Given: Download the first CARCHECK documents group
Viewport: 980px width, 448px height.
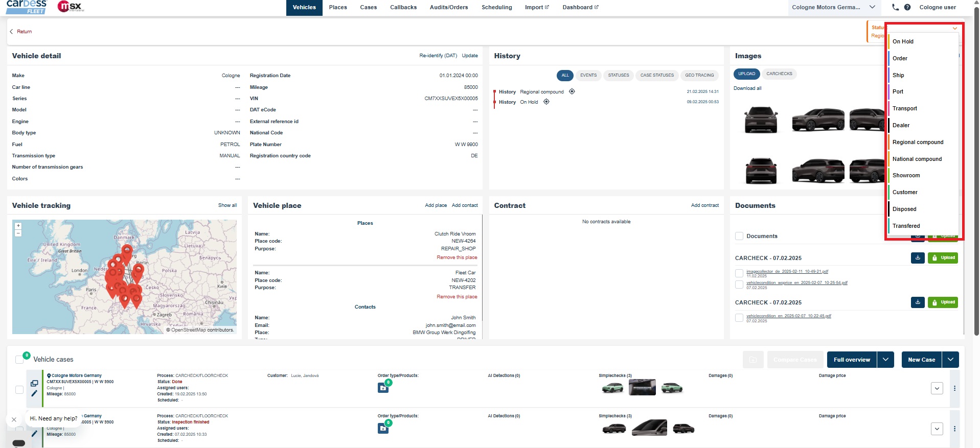Looking at the screenshot, I should 918,258.
